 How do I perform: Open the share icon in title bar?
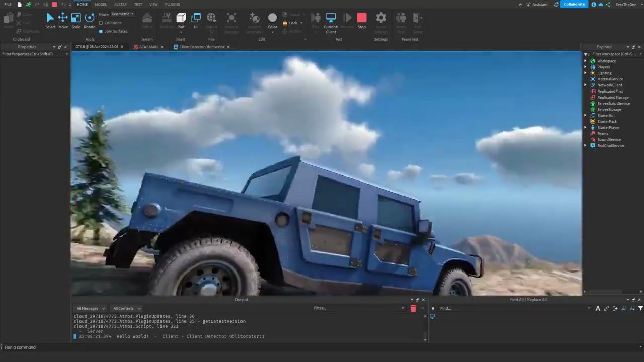[608, 4]
